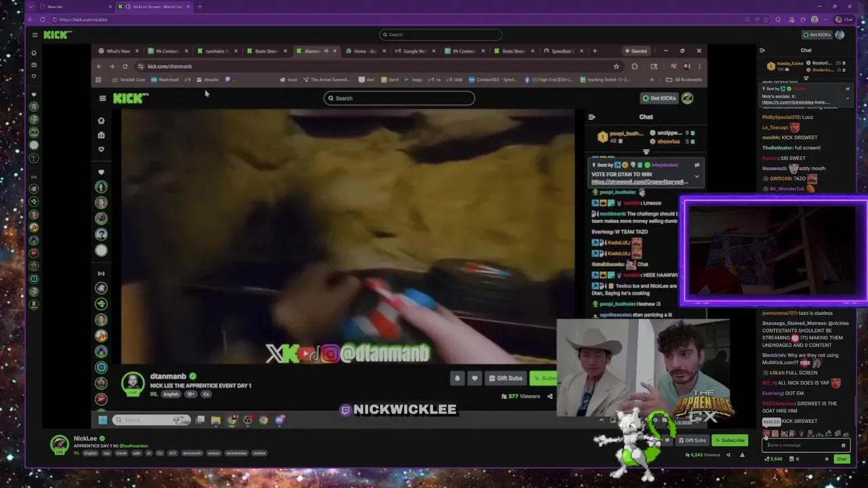The height and width of the screenshot is (488, 868).
Task: Click the Get KICKs button in outer header
Action: (816, 35)
